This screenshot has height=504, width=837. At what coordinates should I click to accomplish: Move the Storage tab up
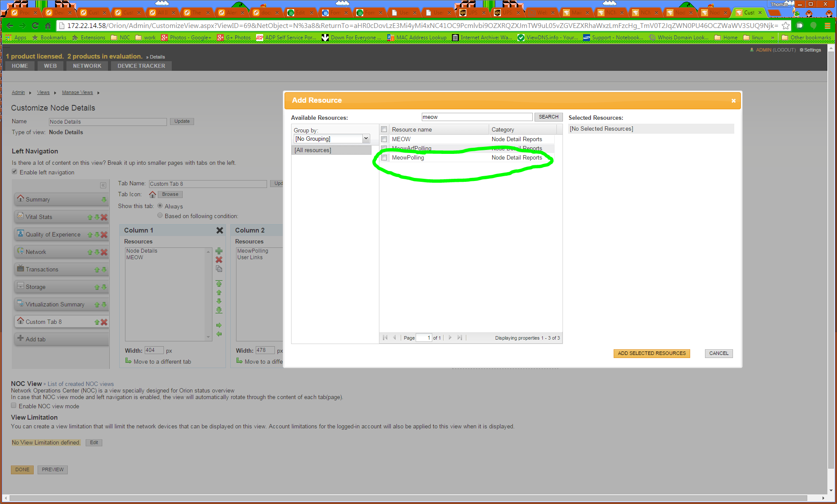(x=97, y=287)
